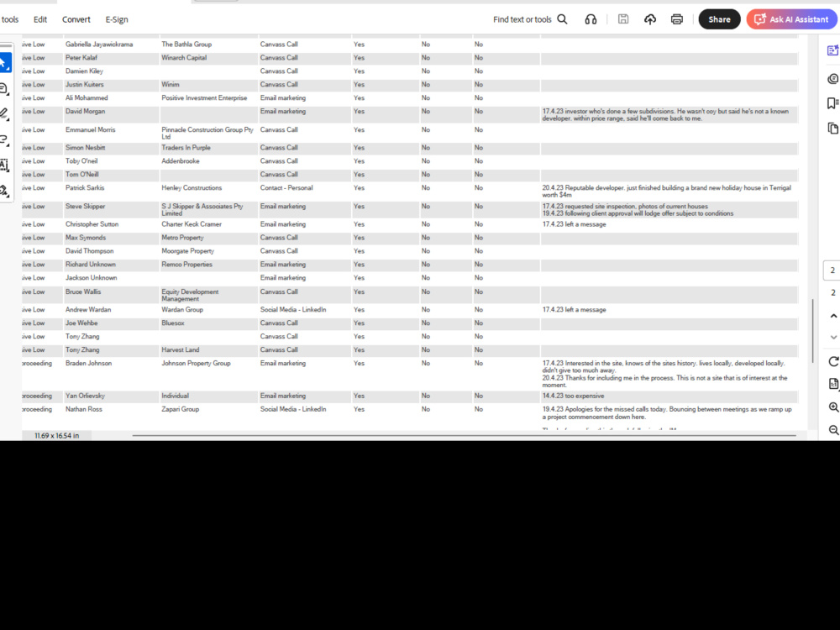Select the name Gabriella Jayawickrama
This screenshot has height=630, width=840.
99,45
